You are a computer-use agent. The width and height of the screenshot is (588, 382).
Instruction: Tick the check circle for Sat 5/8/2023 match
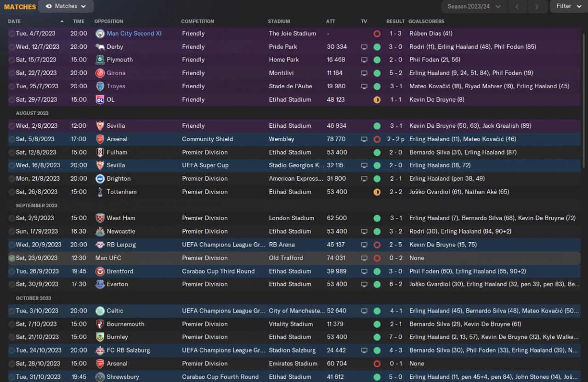click(x=12, y=139)
